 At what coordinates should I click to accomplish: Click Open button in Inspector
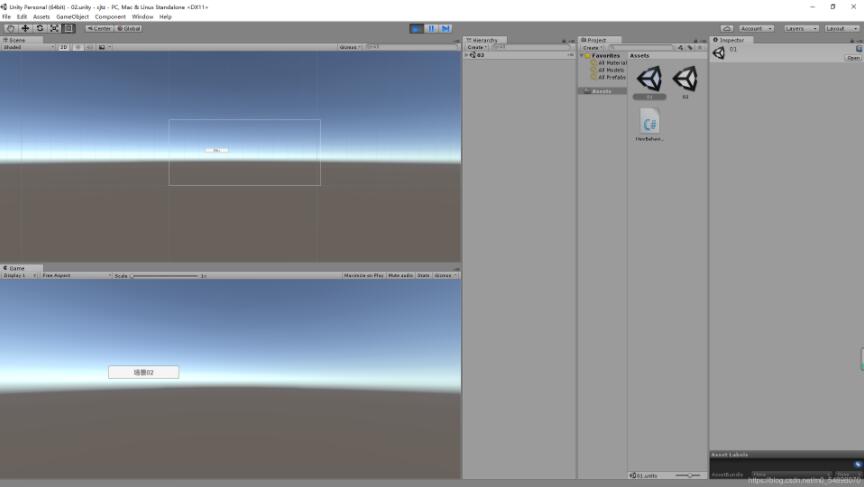pyautogui.click(x=853, y=58)
